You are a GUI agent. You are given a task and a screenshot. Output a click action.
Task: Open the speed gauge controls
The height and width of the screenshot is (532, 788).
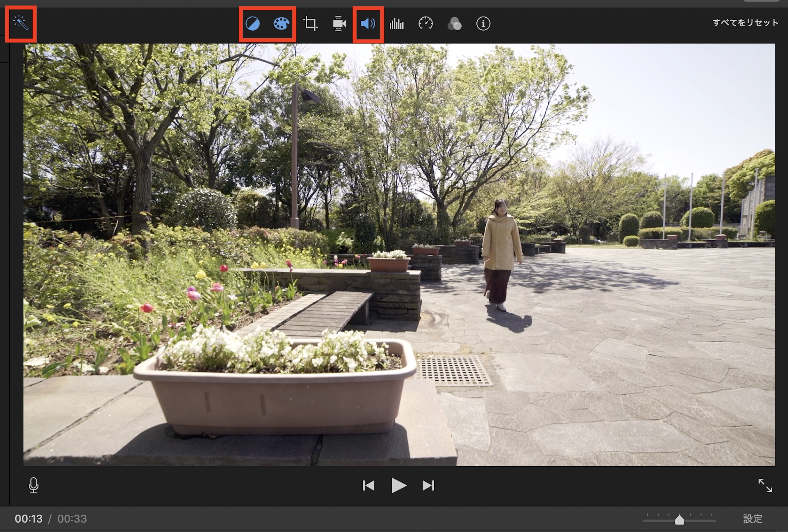[x=426, y=24]
